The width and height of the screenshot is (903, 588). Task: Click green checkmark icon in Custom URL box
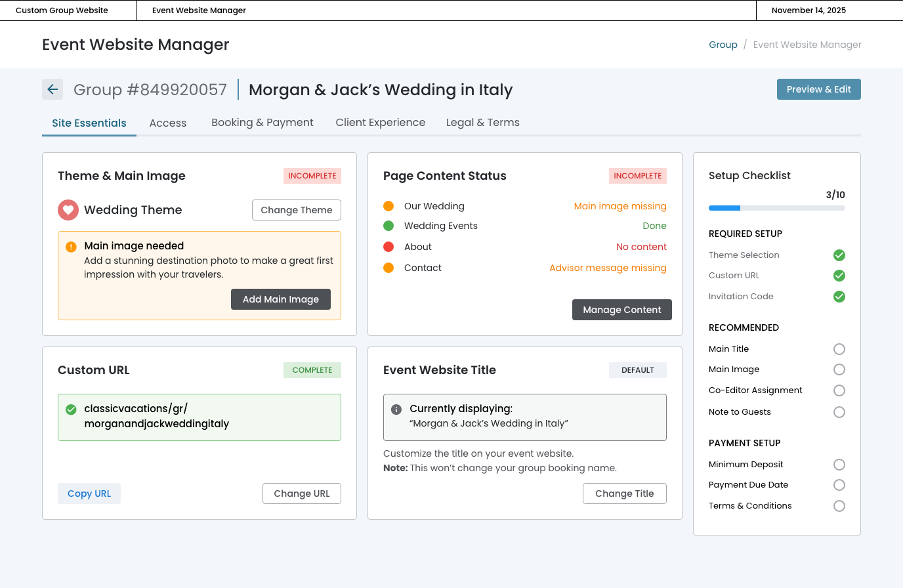[x=71, y=409]
